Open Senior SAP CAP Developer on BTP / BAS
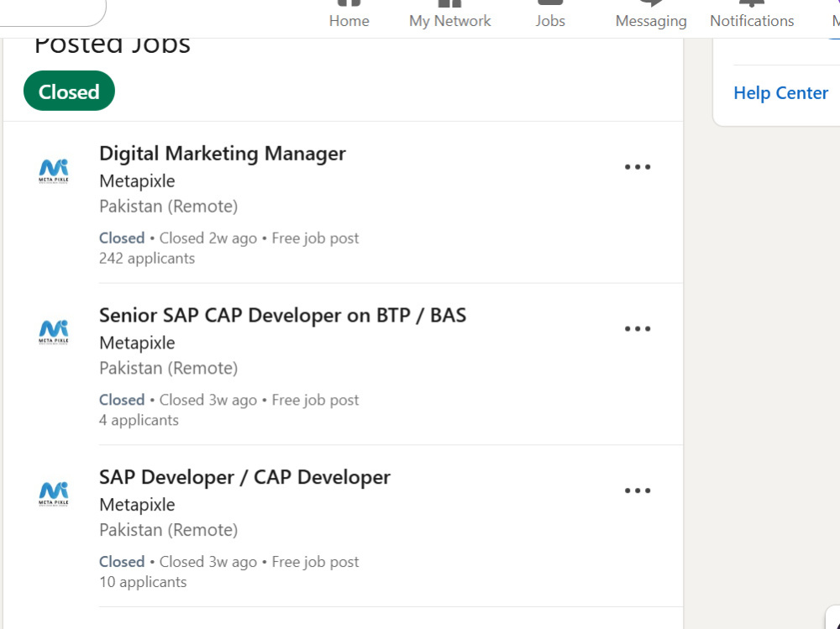This screenshot has width=840, height=629. pos(282,316)
